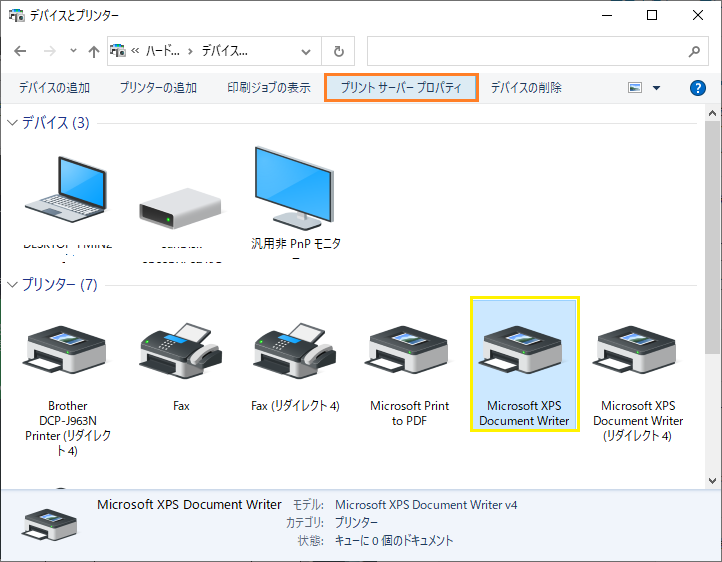This screenshot has width=722, height=562.
Task: Click the デバイスとプリンター window title text
Action: click(x=75, y=15)
